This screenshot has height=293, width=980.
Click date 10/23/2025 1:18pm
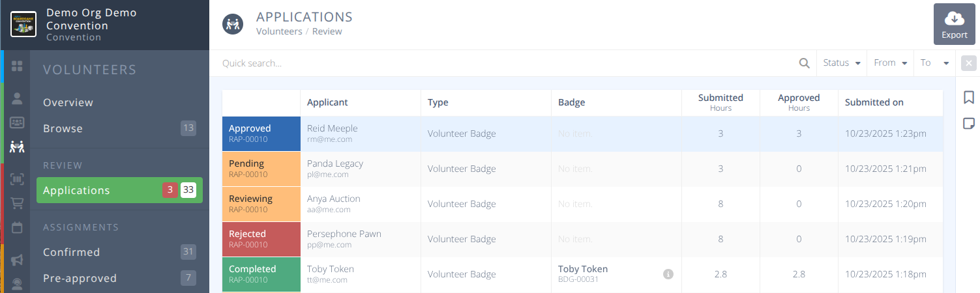[885, 274]
